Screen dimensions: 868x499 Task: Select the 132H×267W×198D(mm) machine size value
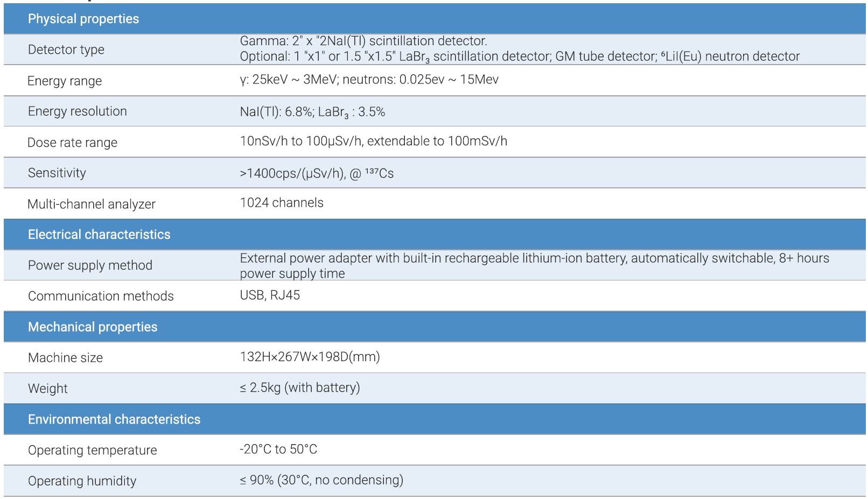coord(310,357)
